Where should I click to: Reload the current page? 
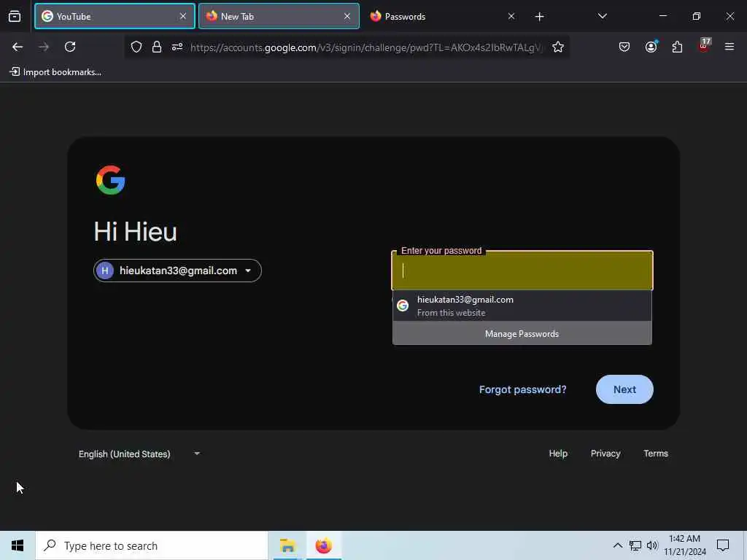[70, 47]
